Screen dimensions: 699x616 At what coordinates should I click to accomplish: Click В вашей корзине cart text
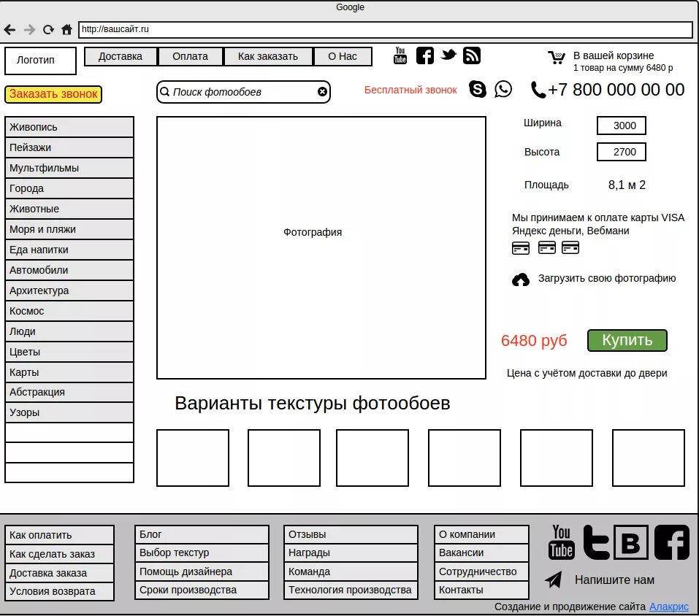[614, 55]
